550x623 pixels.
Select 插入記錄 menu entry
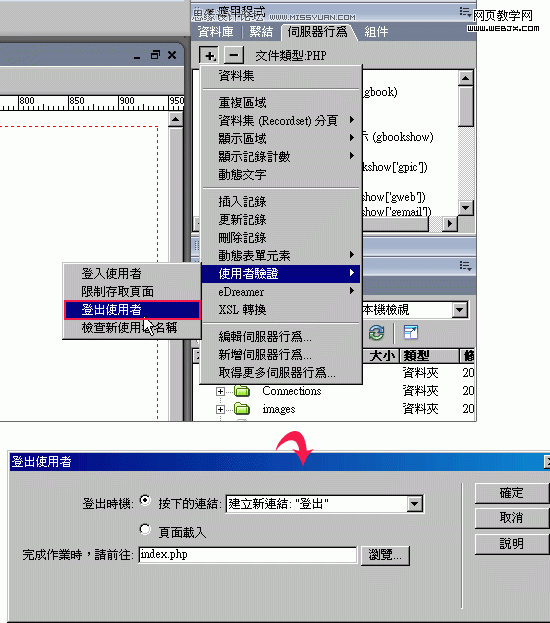(281, 201)
